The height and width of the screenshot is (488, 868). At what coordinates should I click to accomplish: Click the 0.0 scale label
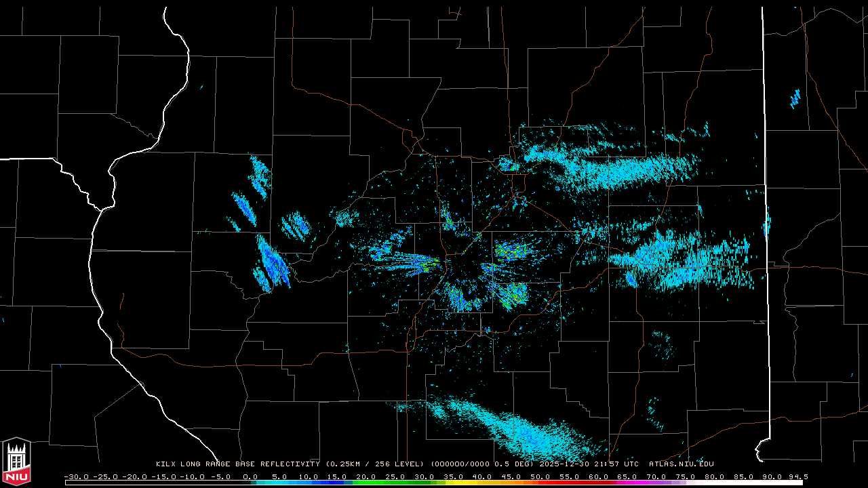tap(250, 476)
